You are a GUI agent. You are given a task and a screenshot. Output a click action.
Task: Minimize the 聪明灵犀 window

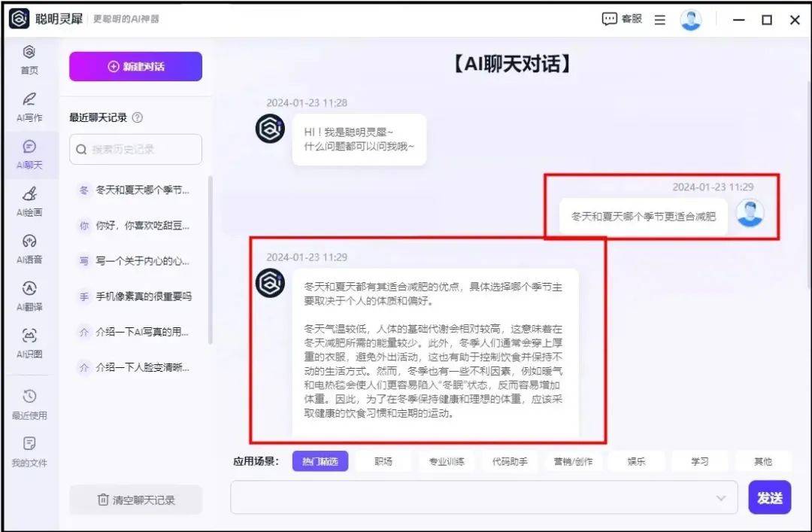(739, 20)
